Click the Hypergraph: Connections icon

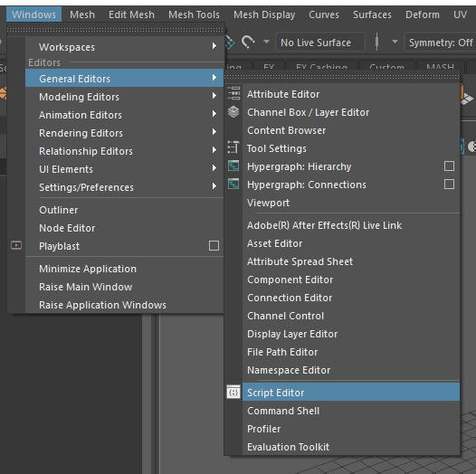point(233,184)
